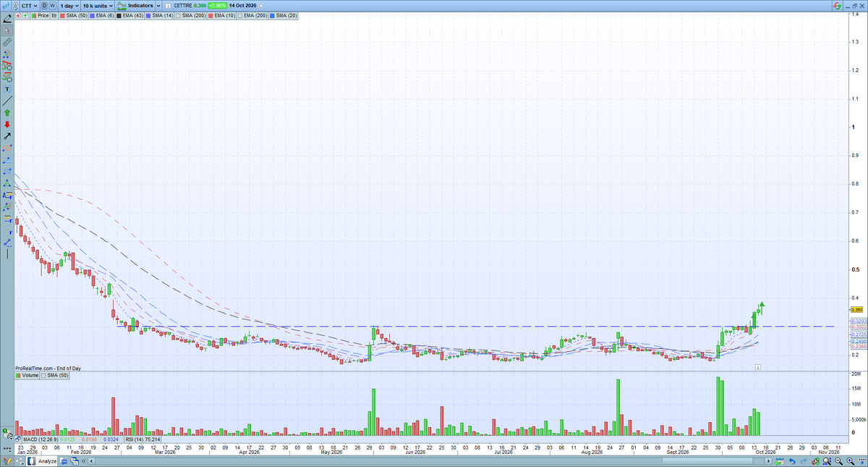The width and height of the screenshot is (868, 467).
Task: Toggle the EMA (200) indicator label
Action: tap(253, 15)
